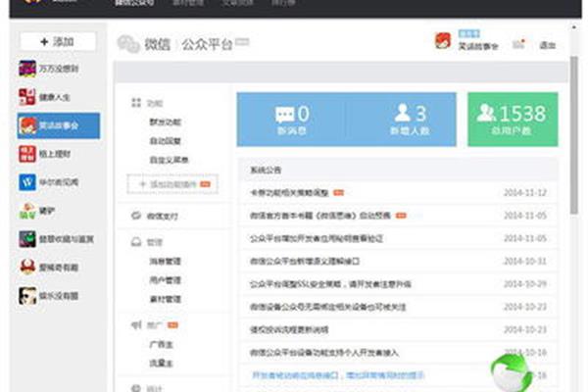
Task: Open the account with red mushroom avatar
Action: 49,268
